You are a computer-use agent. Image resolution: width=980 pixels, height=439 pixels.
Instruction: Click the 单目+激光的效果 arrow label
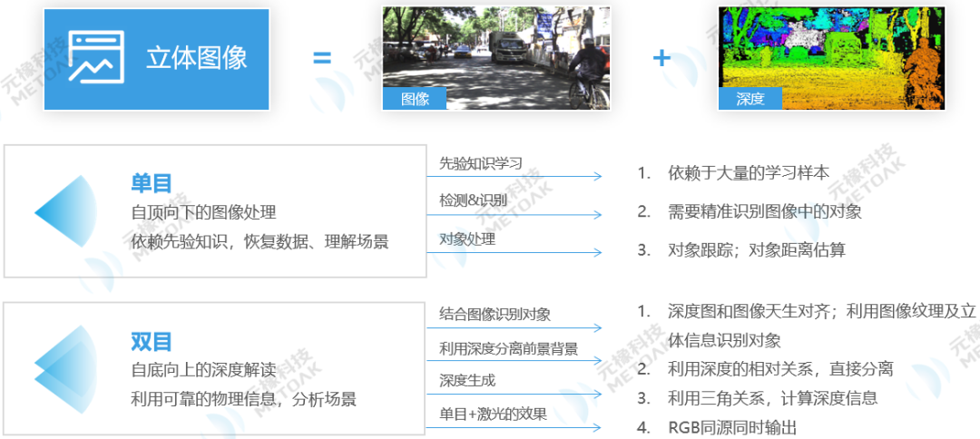tap(493, 414)
